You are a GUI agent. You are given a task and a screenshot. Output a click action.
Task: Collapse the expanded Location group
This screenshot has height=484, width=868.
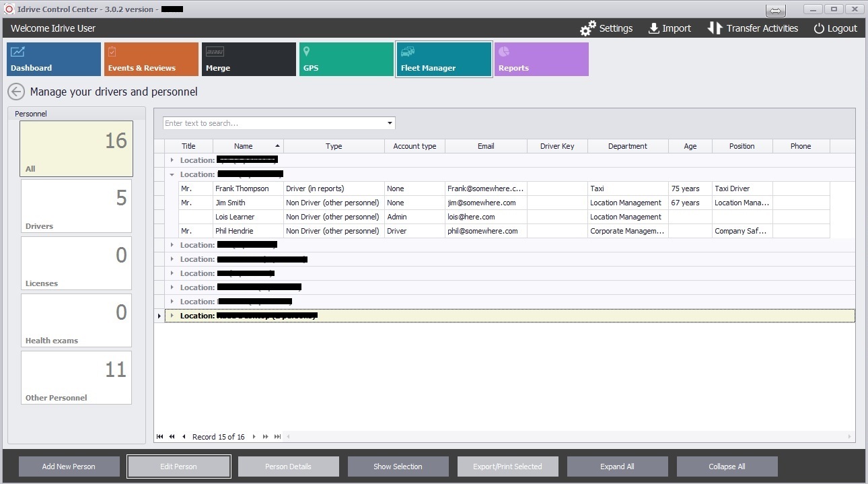coord(172,174)
